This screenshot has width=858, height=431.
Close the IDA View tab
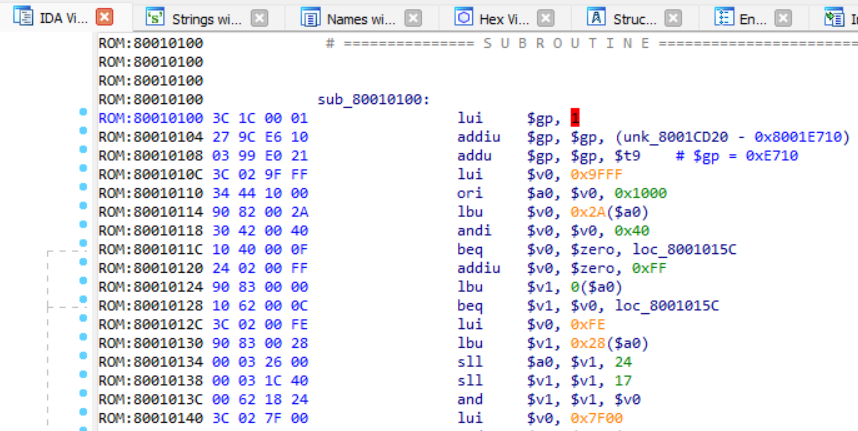point(104,18)
